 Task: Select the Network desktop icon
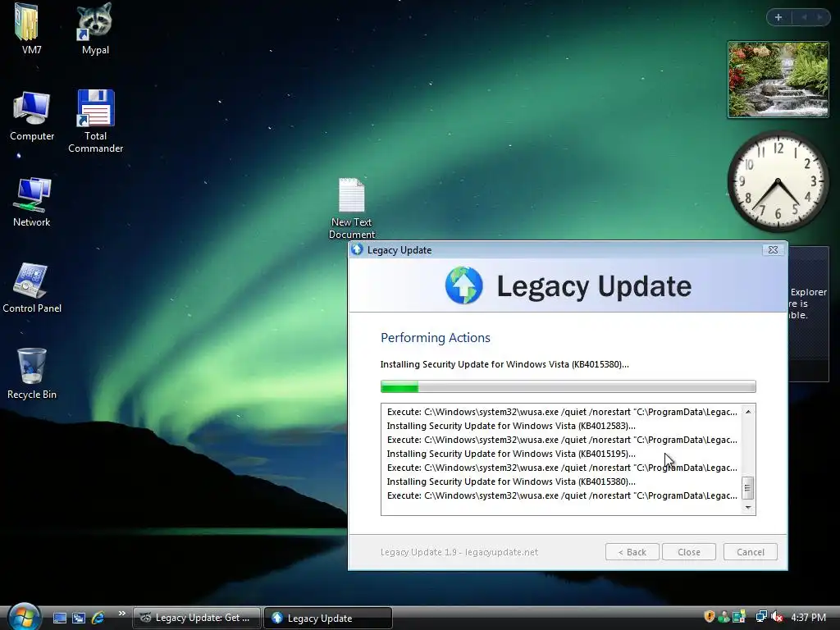(x=32, y=202)
